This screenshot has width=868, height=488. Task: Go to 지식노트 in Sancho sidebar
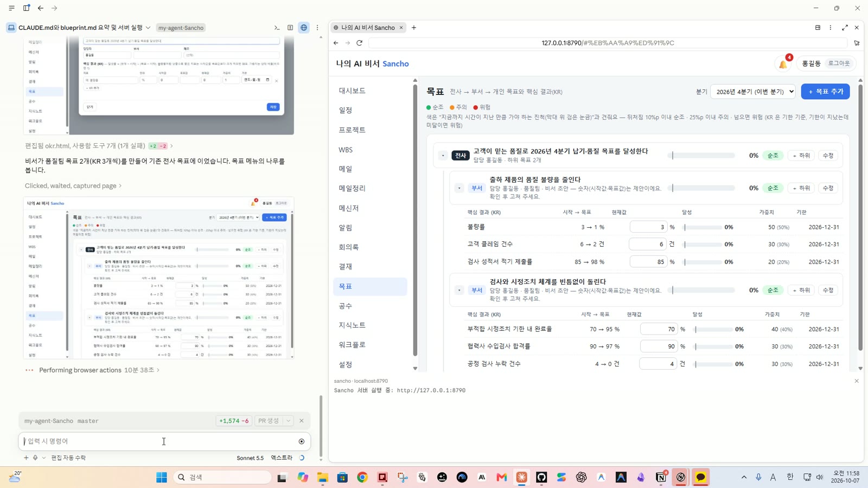[x=352, y=325]
